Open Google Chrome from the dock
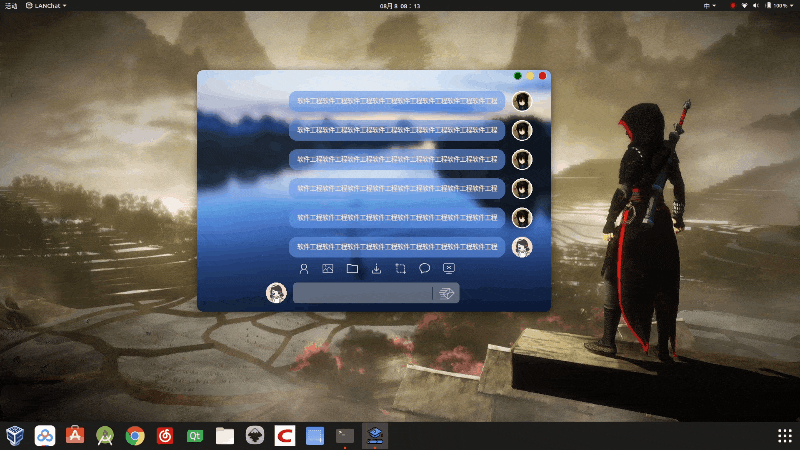Image resolution: width=800 pixels, height=450 pixels. (135, 436)
